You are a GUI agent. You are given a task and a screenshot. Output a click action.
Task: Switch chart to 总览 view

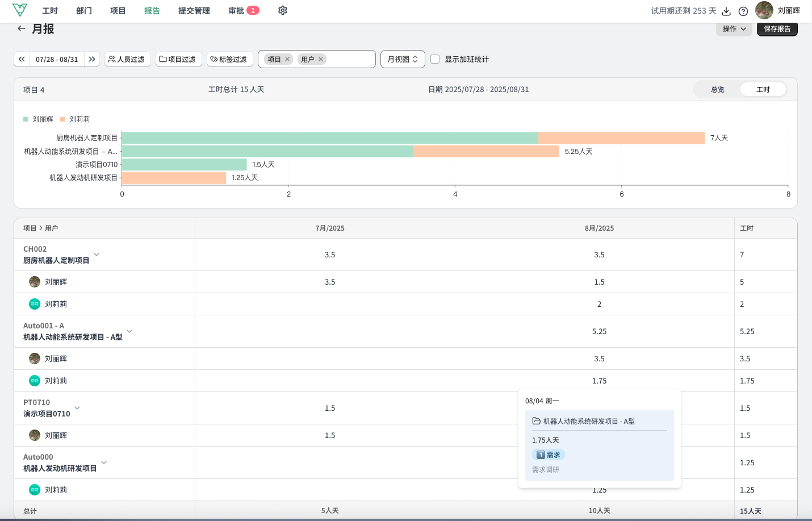pos(717,89)
